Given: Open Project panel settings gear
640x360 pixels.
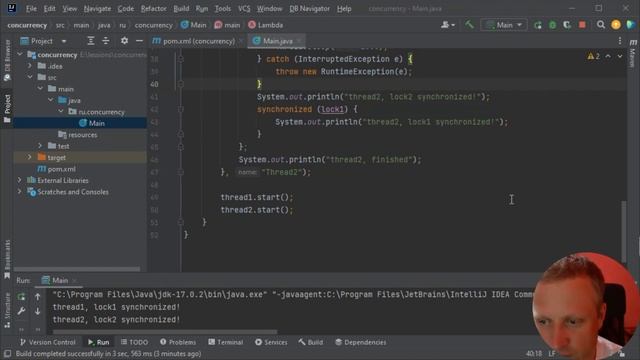Looking at the screenshot, I should 124,41.
